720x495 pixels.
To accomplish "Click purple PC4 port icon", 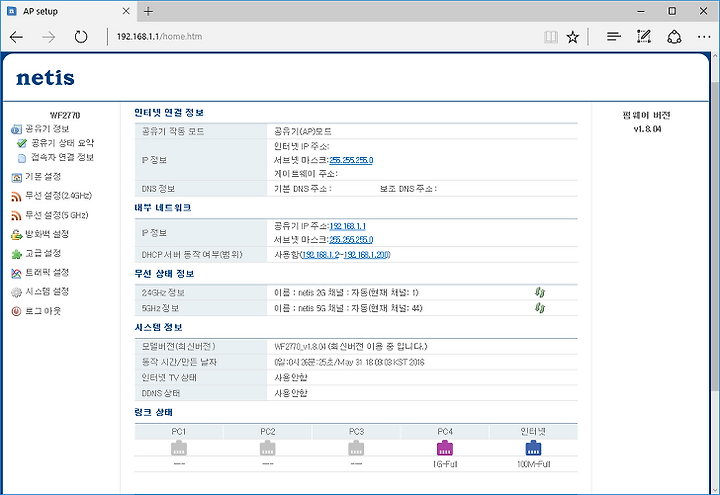I will pos(444,448).
